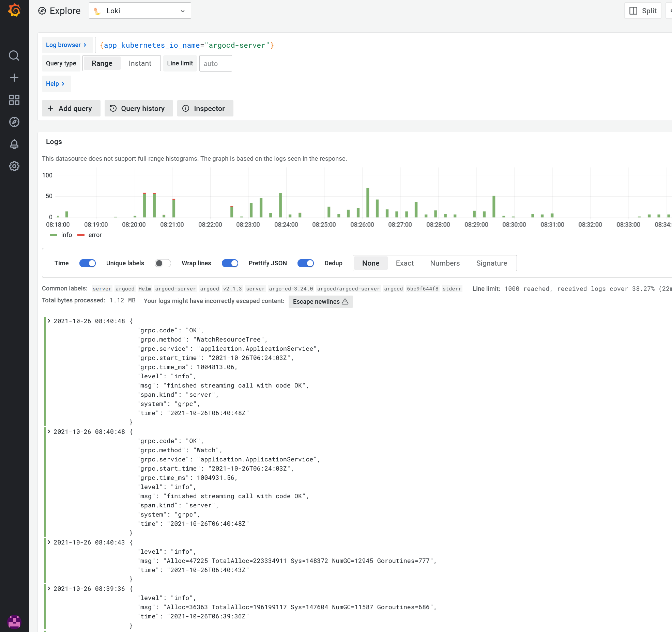
Task: Select the Explore compass icon
Action: coord(14,122)
